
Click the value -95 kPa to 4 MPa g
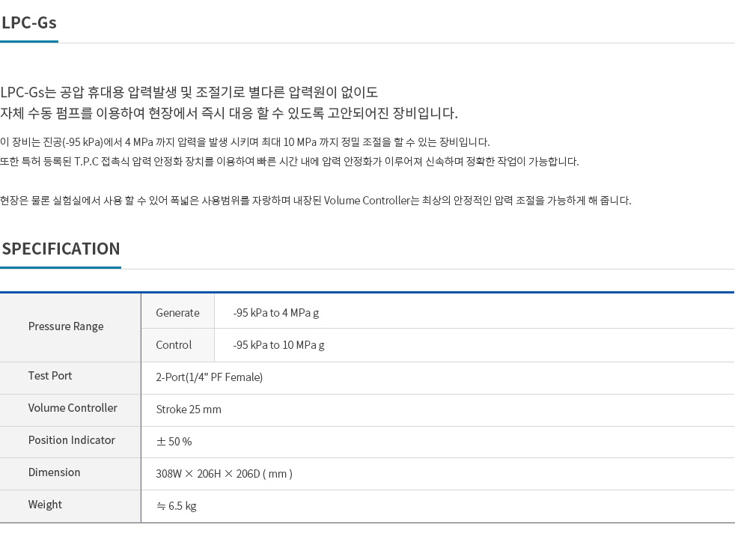click(275, 313)
